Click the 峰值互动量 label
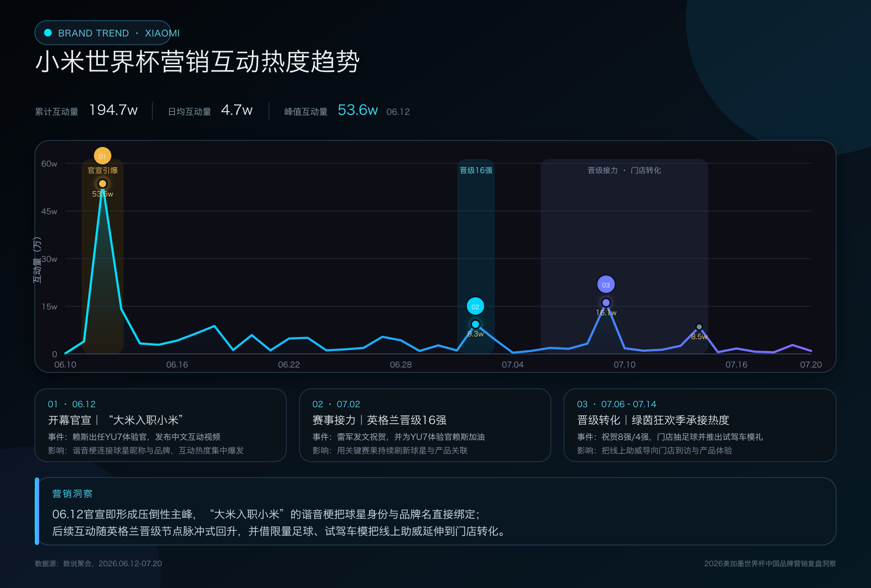The width and height of the screenshot is (871, 588). tap(306, 112)
